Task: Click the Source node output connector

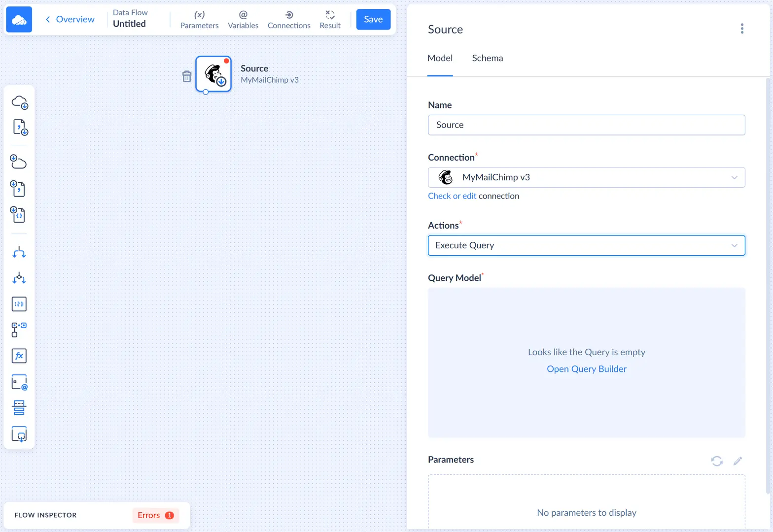Action: pyautogui.click(x=206, y=92)
